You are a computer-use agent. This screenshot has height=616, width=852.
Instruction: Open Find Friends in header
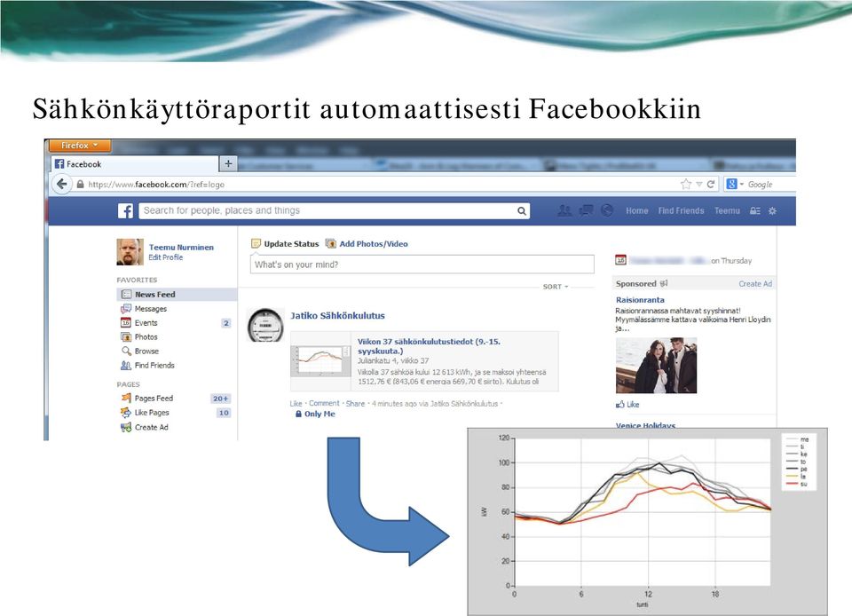681,210
